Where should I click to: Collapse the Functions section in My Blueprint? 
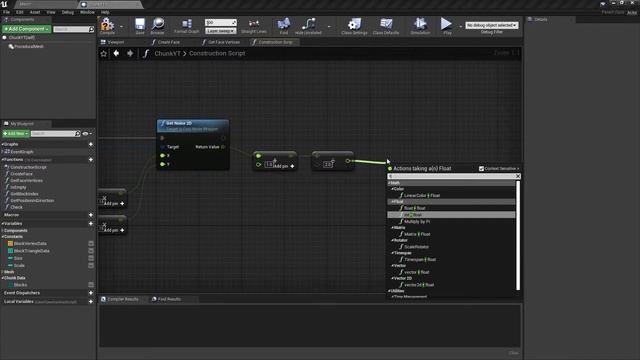pyautogui.click(x=2, y=160)
